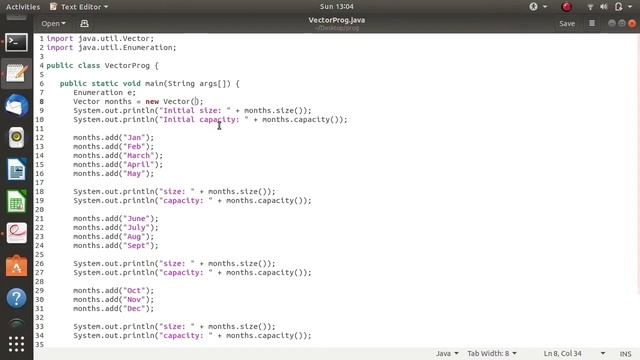Minimize the Text Editor window
Screen dimensions: 640x360
point(611,23)
